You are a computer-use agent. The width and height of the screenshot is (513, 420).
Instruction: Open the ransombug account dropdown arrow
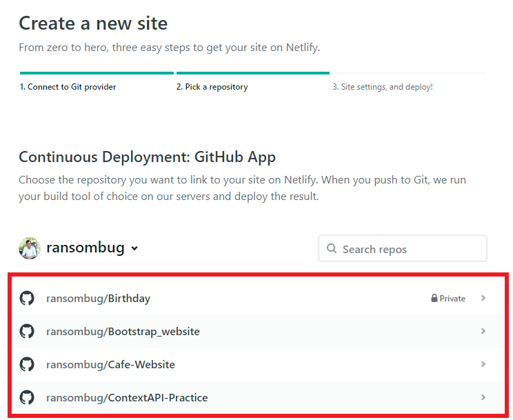[x=134, y=248]
